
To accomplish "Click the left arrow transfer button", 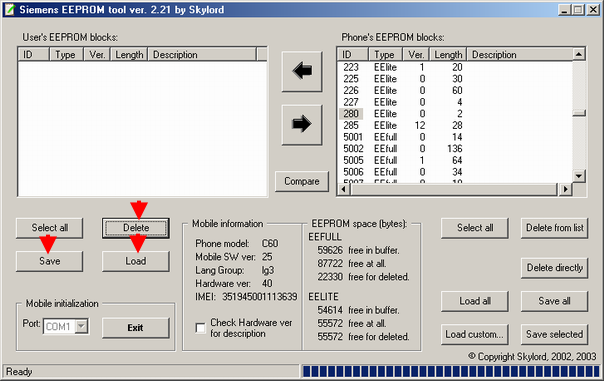I will [302, 71].
